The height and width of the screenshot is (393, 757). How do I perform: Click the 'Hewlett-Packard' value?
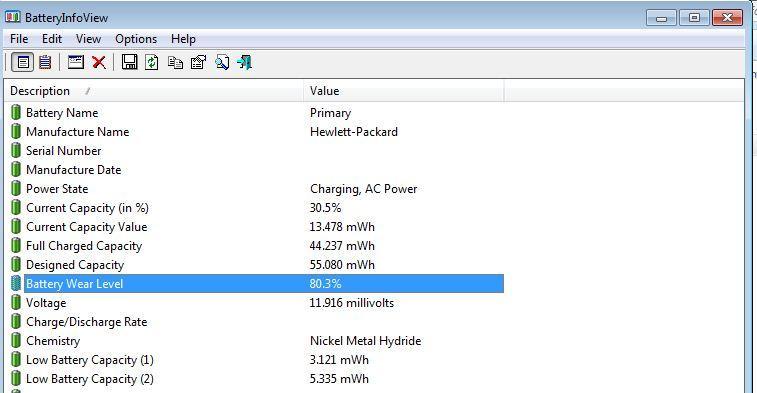point(354,131)
